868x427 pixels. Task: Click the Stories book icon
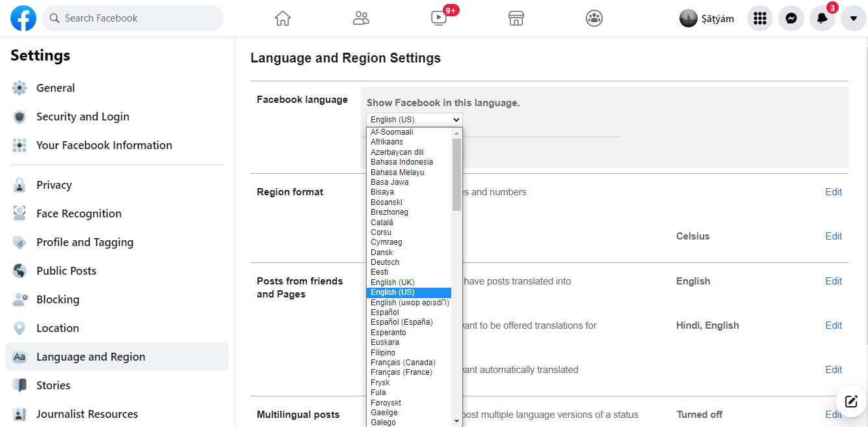[20, 385]
